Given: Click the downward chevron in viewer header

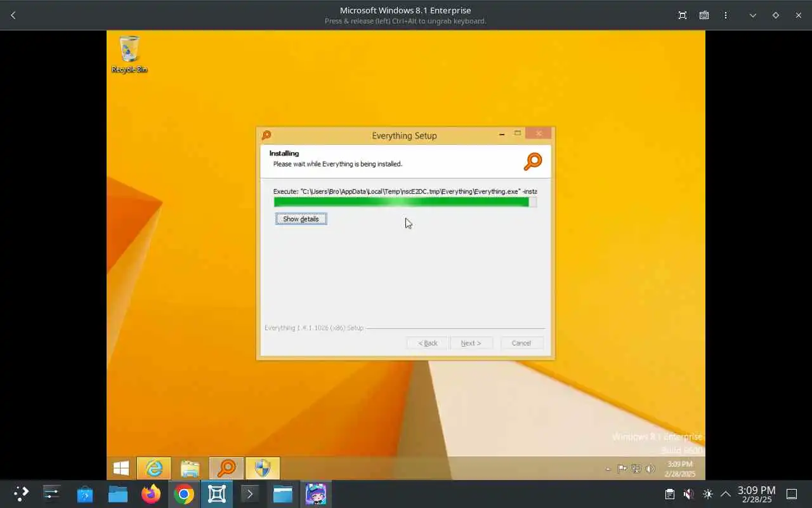Looking at the screenshot, I should [x=753, y=15].
